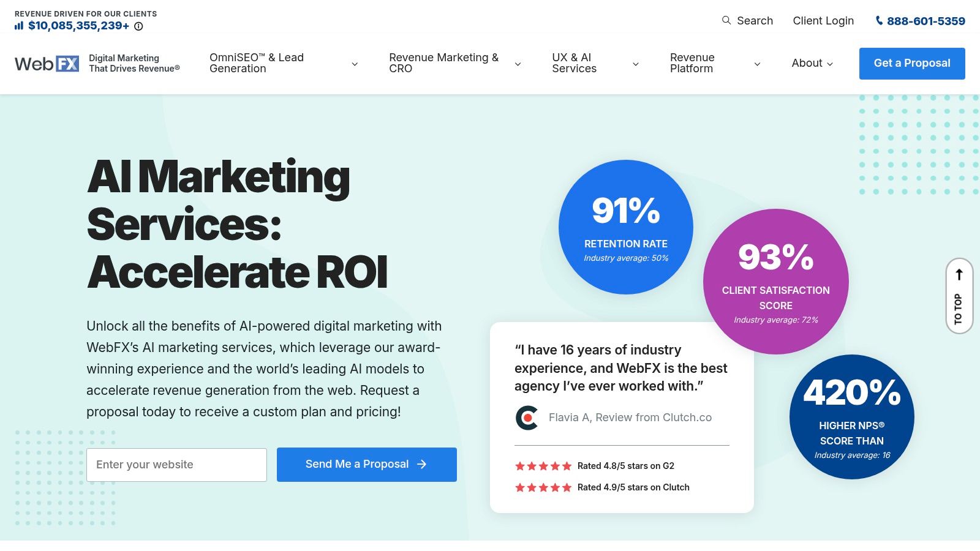The width and height of the screenshot is (980, 551).
Task: Expand the UX & AI Services chevron
Action: (636, 64)
